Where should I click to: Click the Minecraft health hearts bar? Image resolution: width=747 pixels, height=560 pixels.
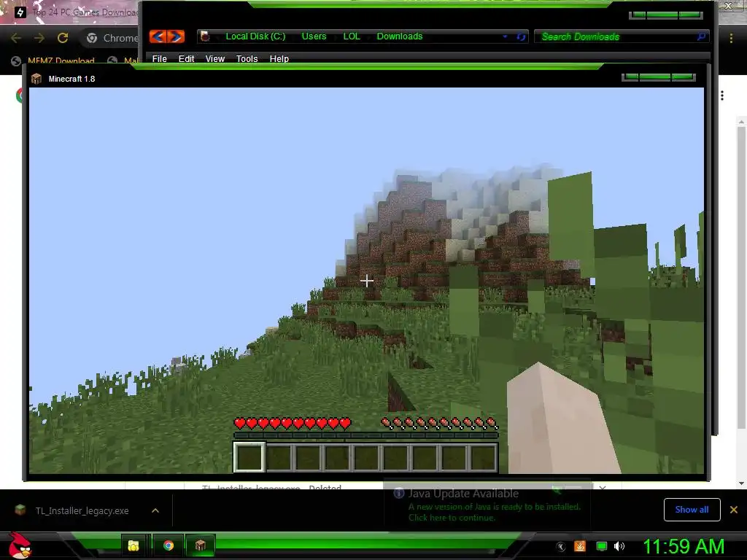pos(293,423)
